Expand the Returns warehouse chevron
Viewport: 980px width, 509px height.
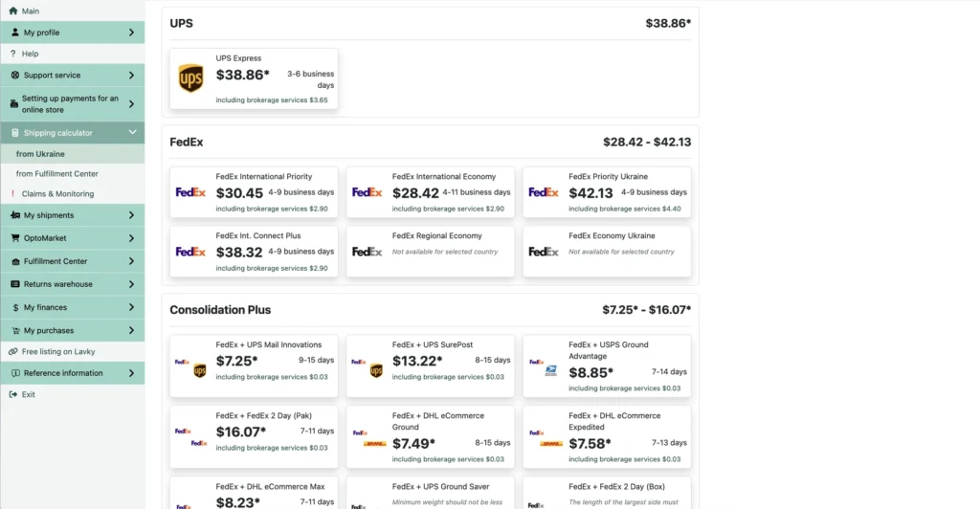coord(131,284)
